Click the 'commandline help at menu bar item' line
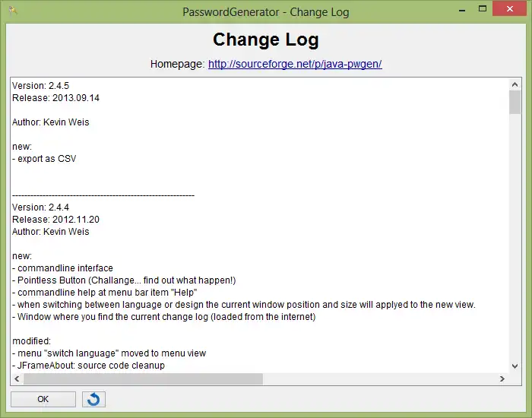 click(105, 293)
